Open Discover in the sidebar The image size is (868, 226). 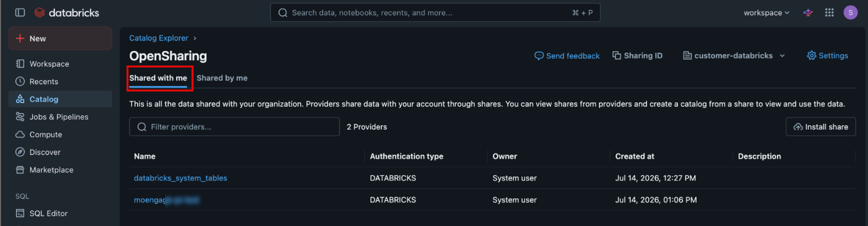coord(60,152)
